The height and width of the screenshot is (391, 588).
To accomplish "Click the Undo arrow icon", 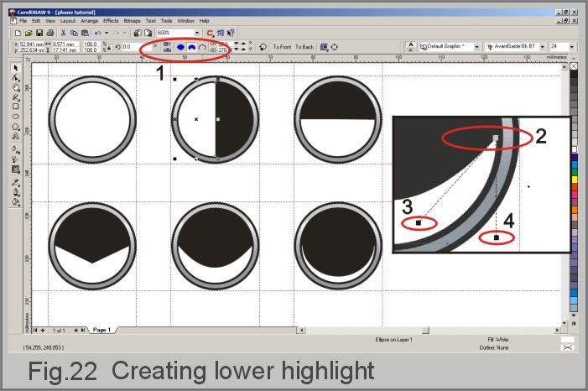I will coord(98,33).
